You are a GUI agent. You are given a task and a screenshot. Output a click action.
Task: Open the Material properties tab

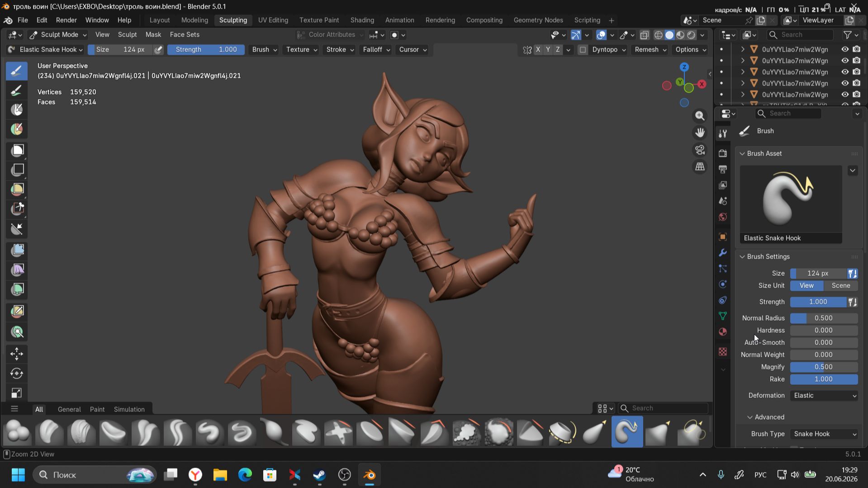pyautogui.click(x=723, y=332)
